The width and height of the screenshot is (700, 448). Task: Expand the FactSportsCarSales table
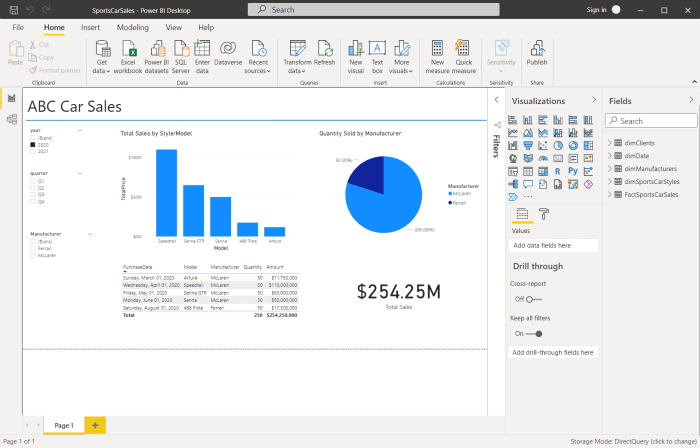[x=610, y=195]
